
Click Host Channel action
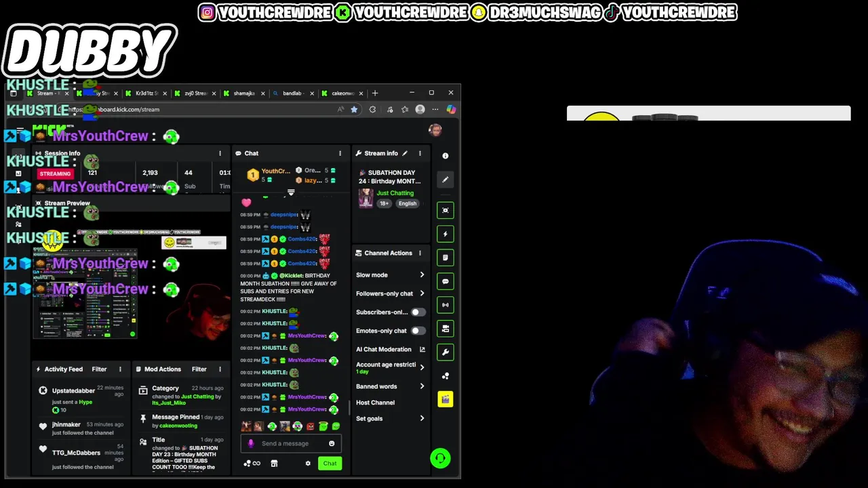pyautogui.click(x=375, y=403)
